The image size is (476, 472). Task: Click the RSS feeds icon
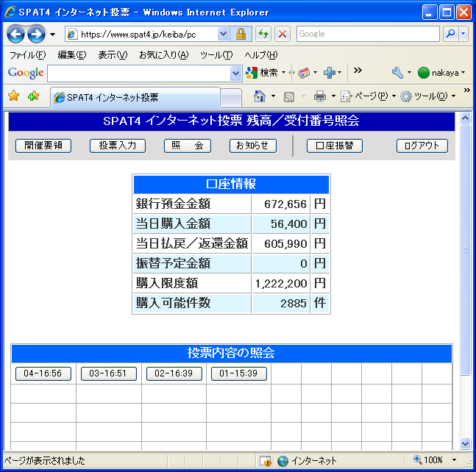(x=288, y=97)
